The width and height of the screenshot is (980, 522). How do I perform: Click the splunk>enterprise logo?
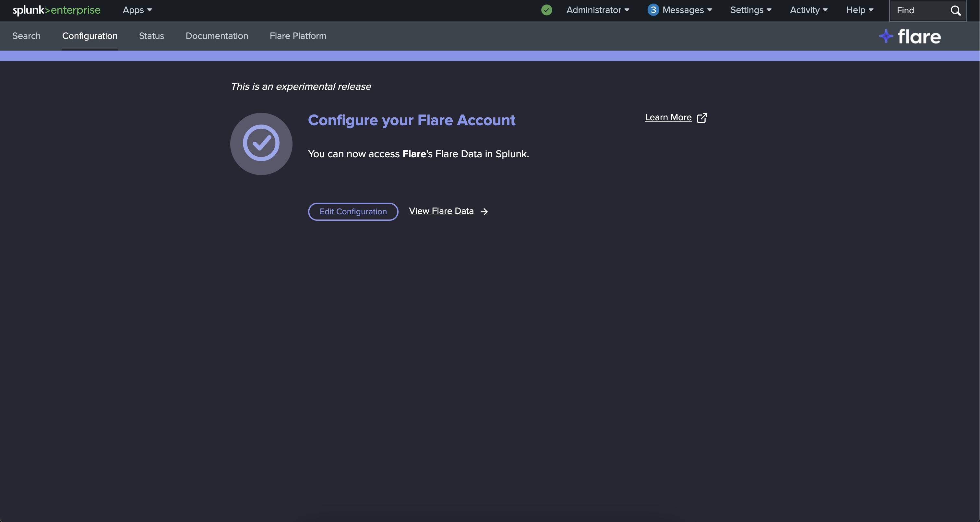click(57, 10)
